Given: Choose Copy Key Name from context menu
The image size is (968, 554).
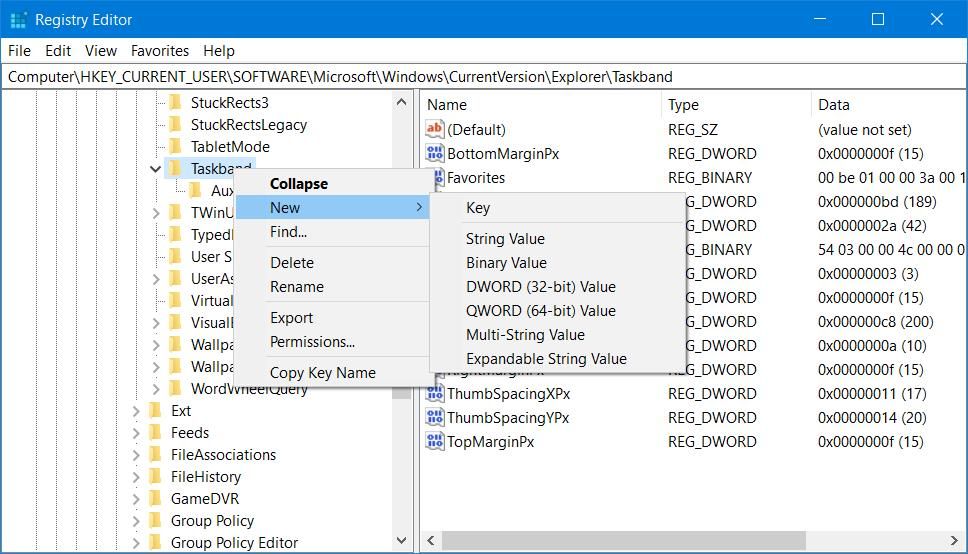Looking at the screenshot, I should point(322,372).
